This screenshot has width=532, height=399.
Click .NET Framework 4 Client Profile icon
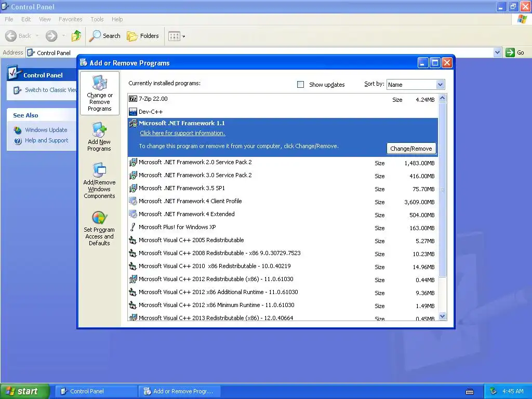pos(133,201)
